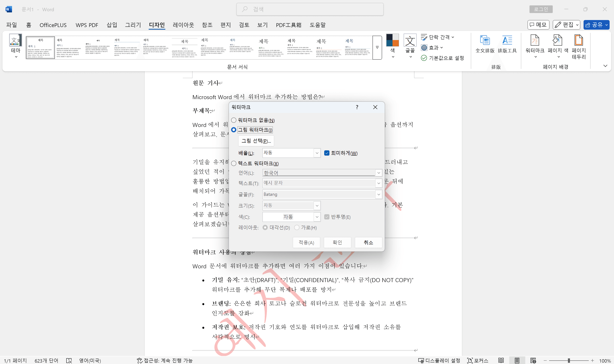
Task: Click the search (검색) input field
Action: point(310,9)
